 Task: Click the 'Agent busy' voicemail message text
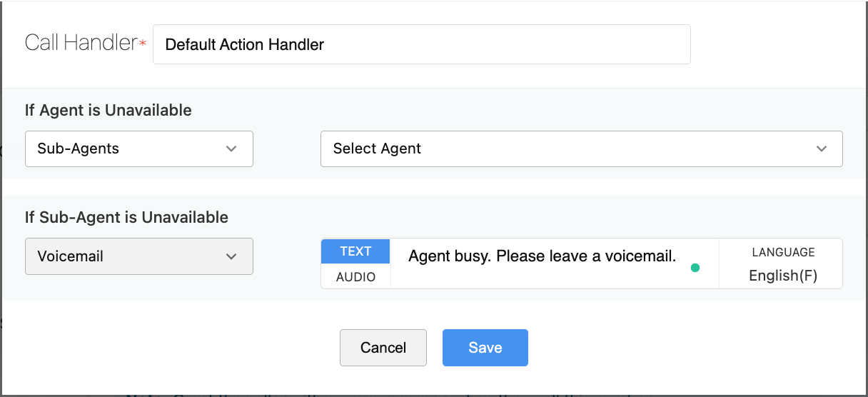pos(542,256)
